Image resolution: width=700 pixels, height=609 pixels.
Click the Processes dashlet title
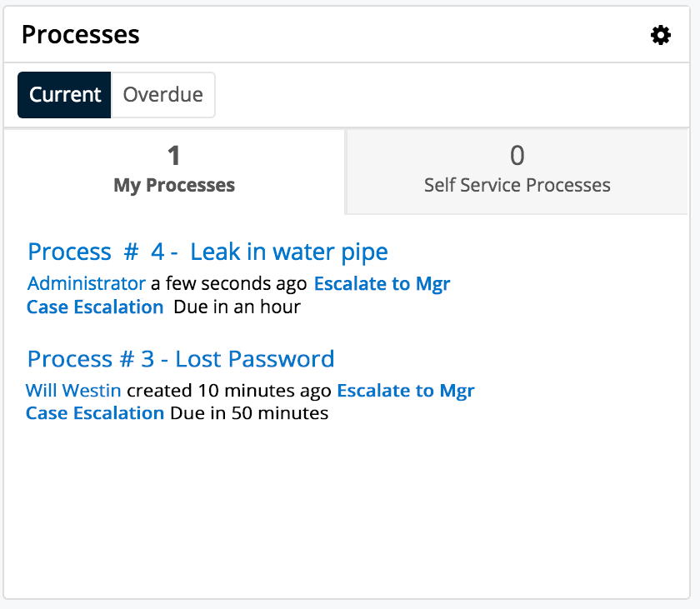click(x=80, y=34)
